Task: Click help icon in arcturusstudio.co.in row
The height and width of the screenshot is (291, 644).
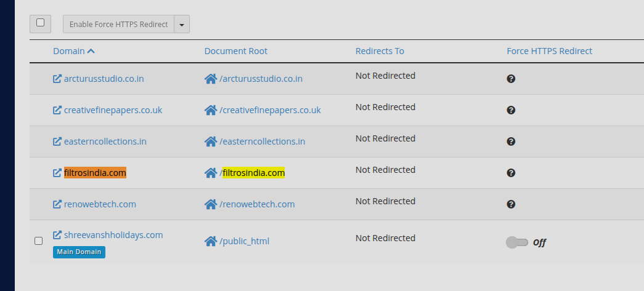Action: point(511,79)
